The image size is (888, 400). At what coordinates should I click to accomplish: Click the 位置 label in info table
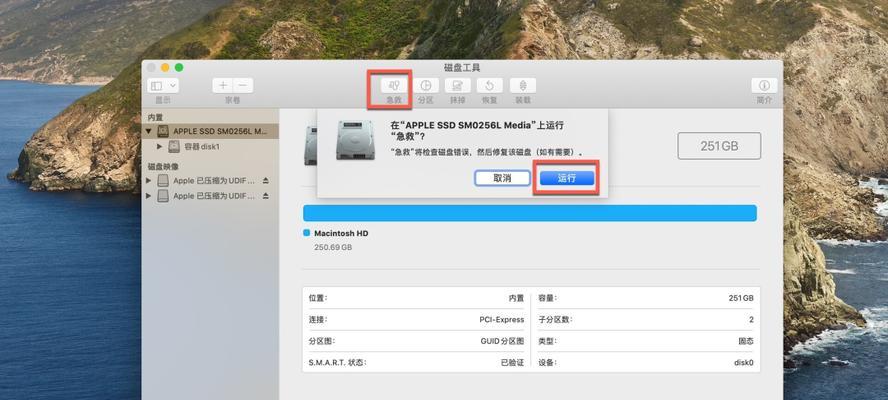point(318,298)
